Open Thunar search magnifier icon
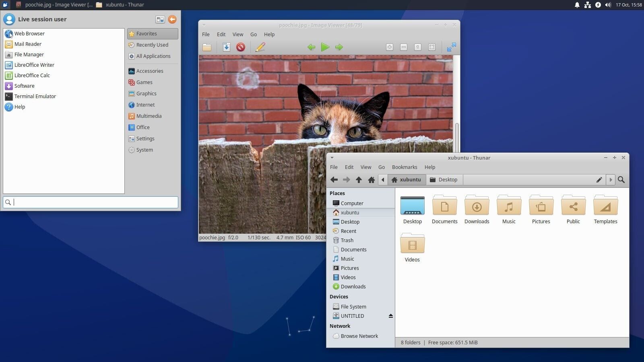This screenshot has height=362, width=644. click(621, 180)
